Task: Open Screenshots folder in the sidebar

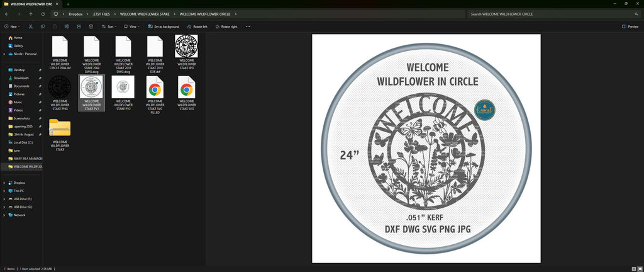Action: [22, 118]
